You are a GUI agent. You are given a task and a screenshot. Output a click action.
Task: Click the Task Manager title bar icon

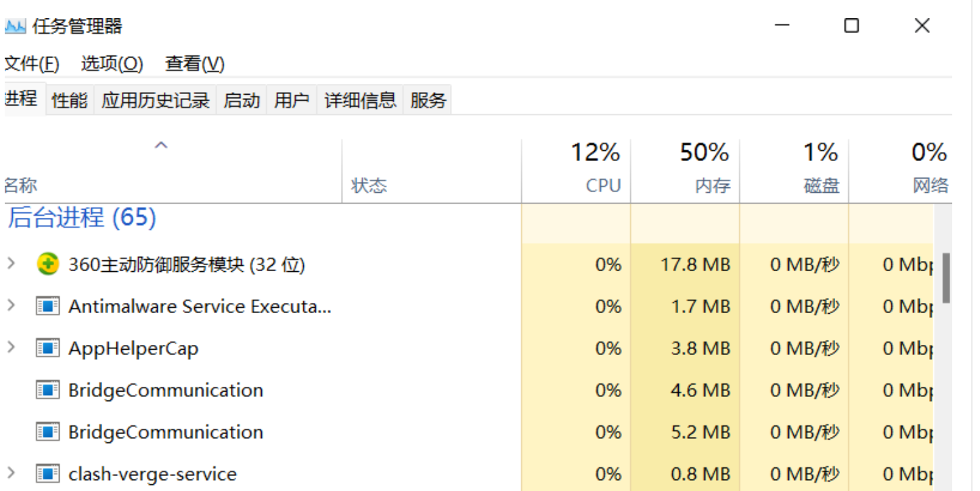[15, 26]
